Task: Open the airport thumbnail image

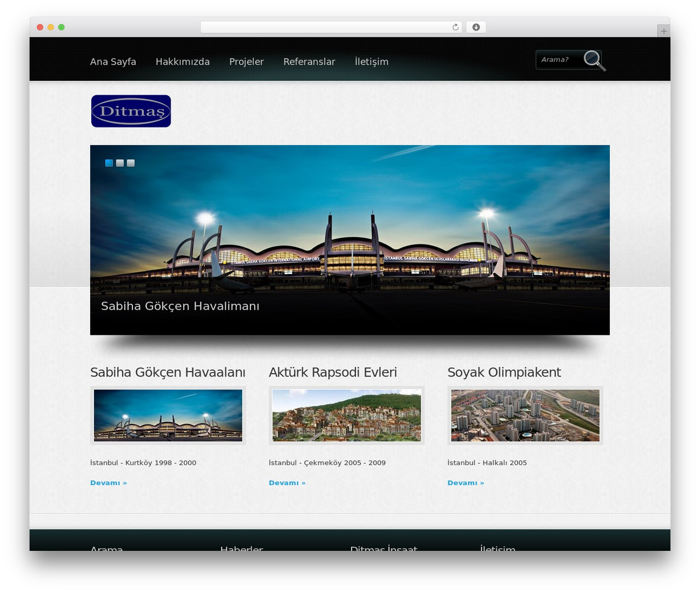Action: coord(168,415)
